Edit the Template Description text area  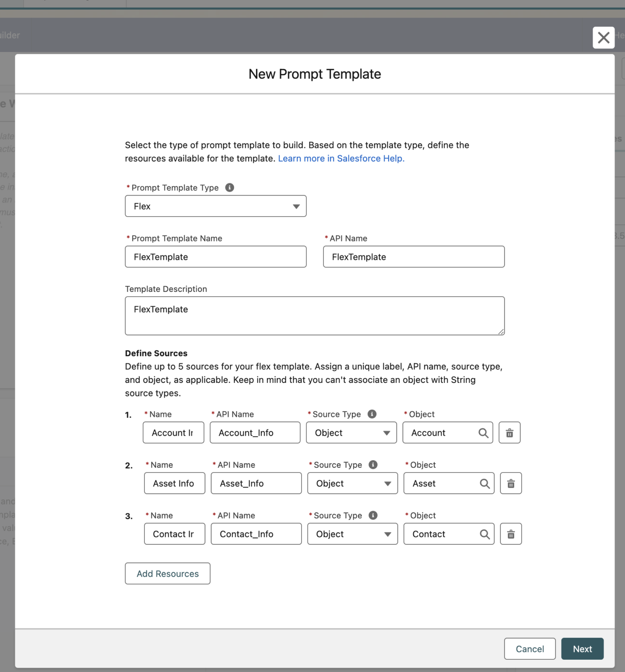[315, 315]
